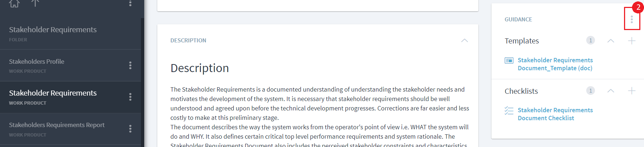Collapse the Checklists section

point(611,91)
